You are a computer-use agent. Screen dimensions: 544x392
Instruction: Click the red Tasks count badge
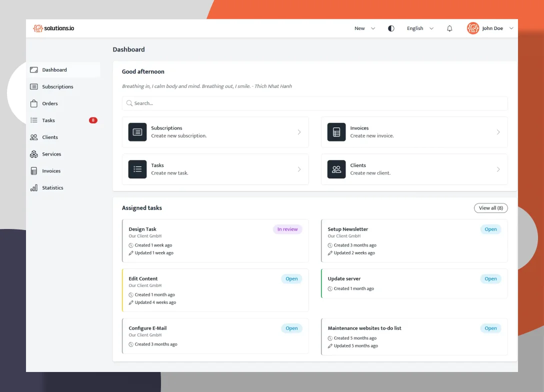coord(93,120)
